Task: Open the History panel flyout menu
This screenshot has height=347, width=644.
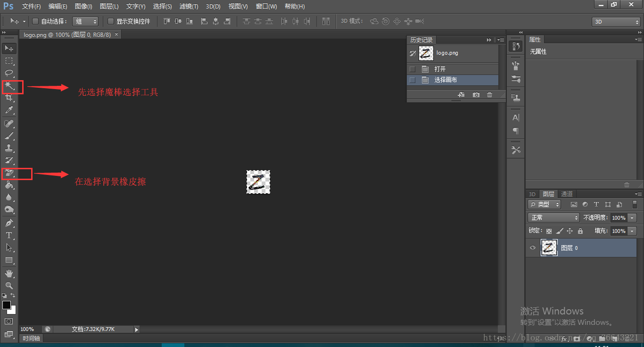Action: pyautogui.click(x=501, y=40)
